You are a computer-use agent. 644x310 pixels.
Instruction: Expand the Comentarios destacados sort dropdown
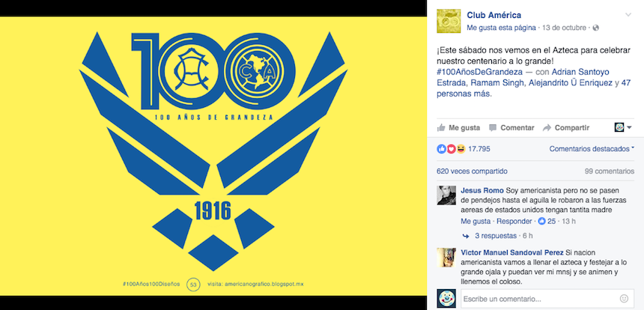[x=592, y=149]
